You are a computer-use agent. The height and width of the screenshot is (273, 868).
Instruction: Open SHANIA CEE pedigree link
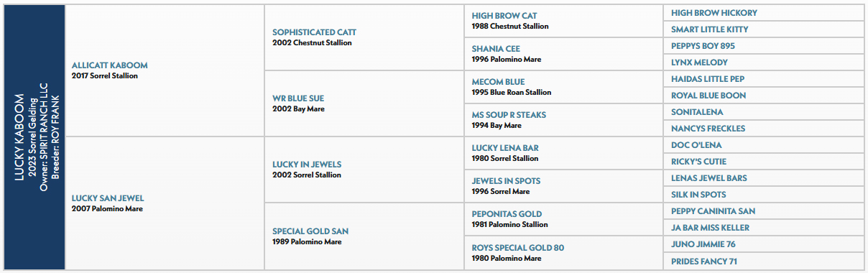(496, 49)
